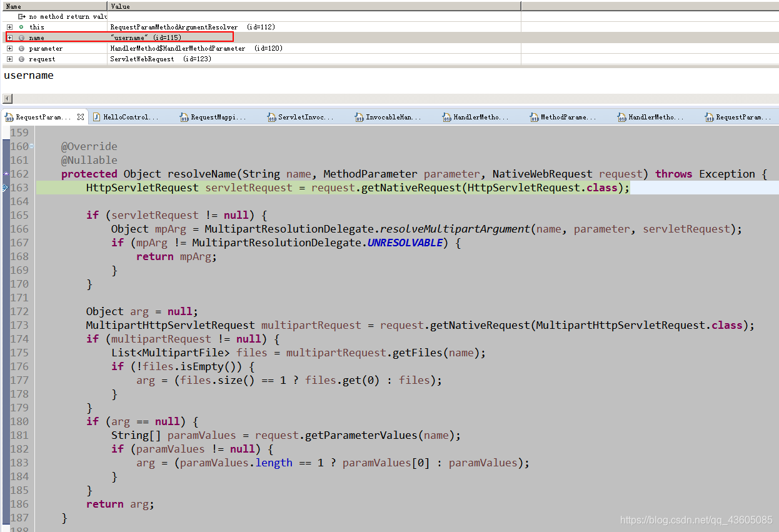Click the @Override annotation on line 160
This screenshot has width=779, height=532.
[89, 146]
